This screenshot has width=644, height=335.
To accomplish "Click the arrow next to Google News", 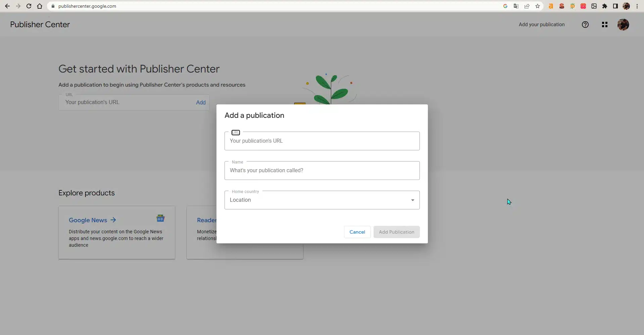I will coord(113,220).
